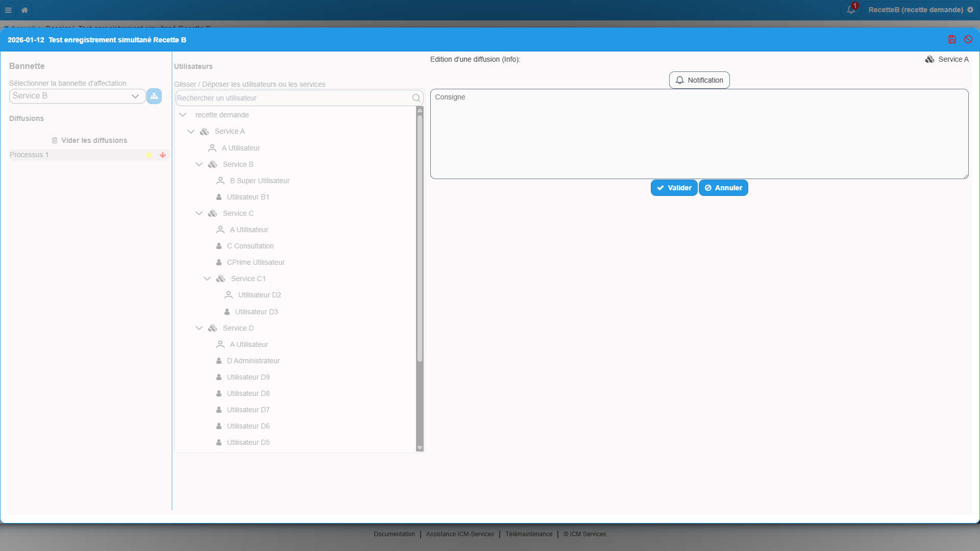This screenshot has height=551, width=980.
Task: Select Utilisateur B1 in the tree
Action: point(248,197)
